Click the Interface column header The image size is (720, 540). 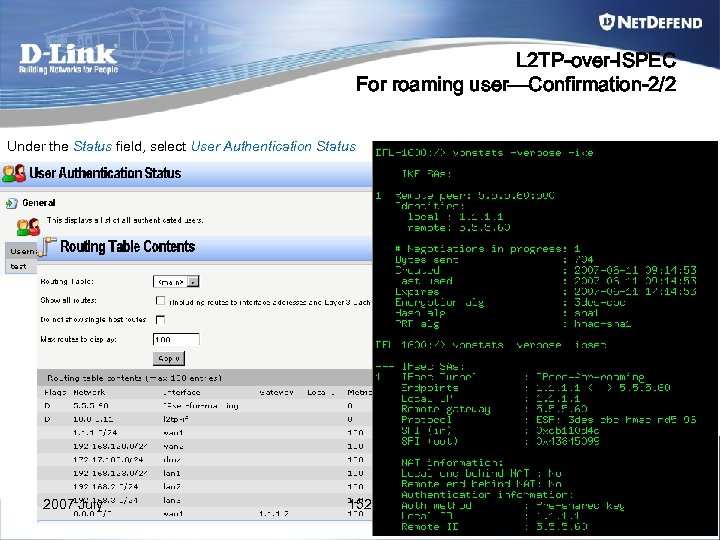(181, 392)
